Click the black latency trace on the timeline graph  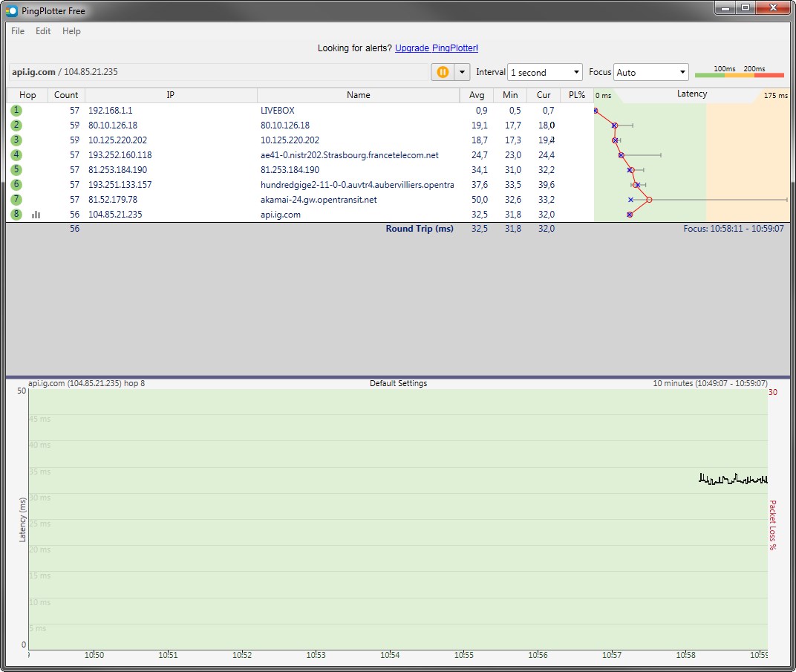point(733,479)
